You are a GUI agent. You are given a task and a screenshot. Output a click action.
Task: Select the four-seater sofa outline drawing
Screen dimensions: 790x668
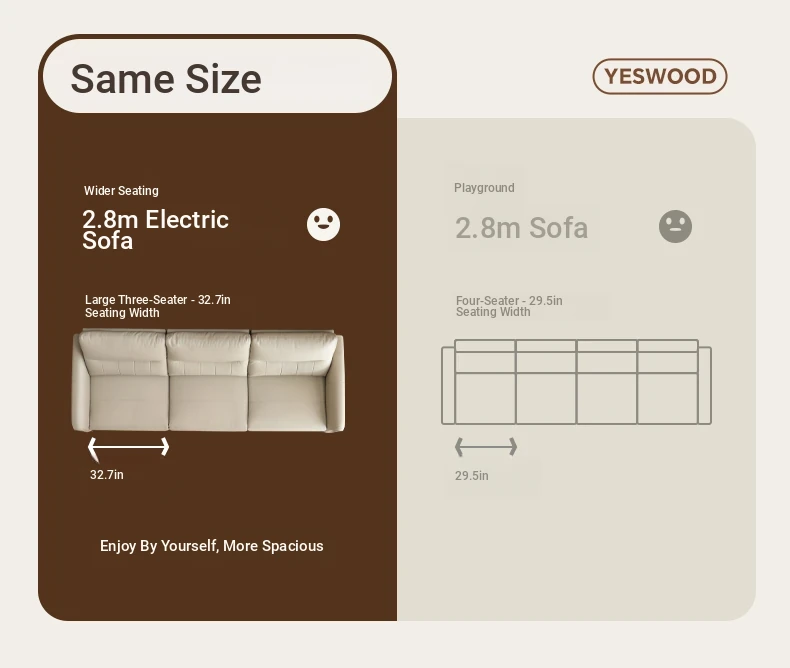pos(576,382)
